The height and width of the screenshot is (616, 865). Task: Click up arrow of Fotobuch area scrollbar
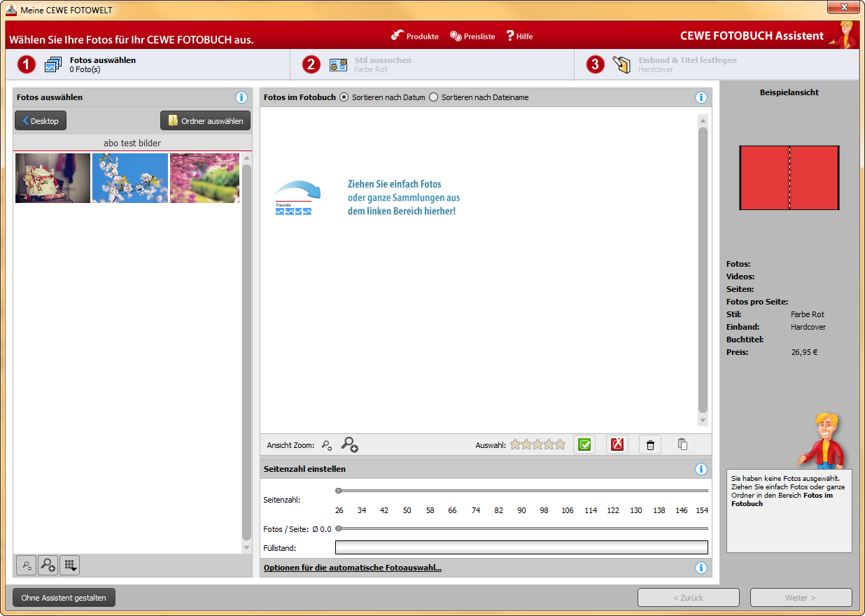click(x=703, y=120)
